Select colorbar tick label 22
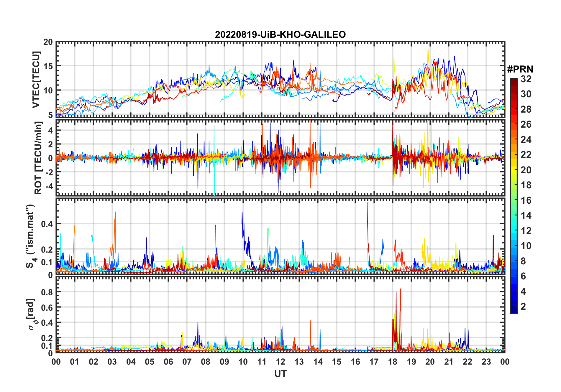This screenshot has height=392, width=561. [526, 155]
